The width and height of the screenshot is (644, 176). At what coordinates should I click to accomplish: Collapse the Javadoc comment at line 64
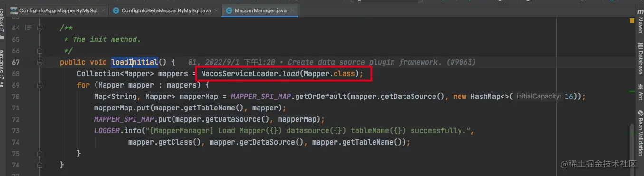tap(39, 29)
